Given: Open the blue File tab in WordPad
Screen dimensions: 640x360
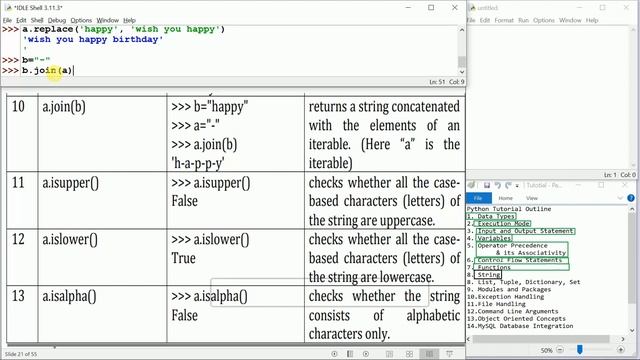Looking at the screenshot, I should click(x=478, y=198).
